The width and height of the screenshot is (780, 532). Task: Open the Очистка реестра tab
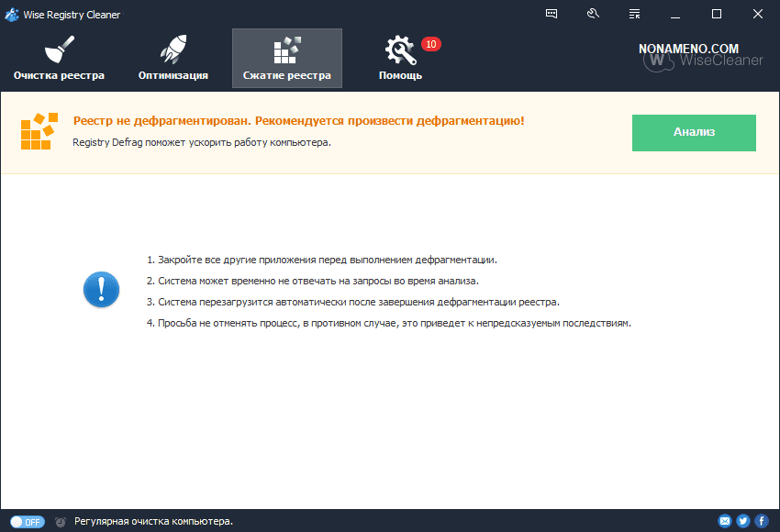click(x=59, y=58)
